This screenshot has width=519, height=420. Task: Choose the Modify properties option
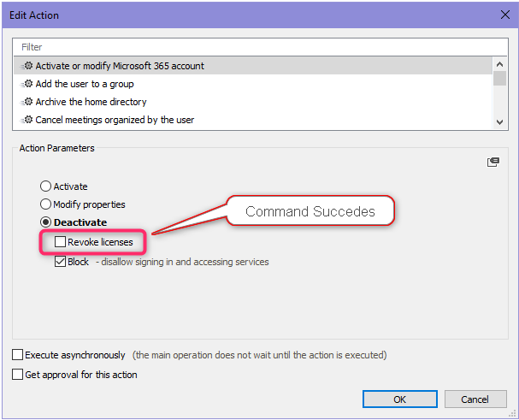click(x=46, y=204)
